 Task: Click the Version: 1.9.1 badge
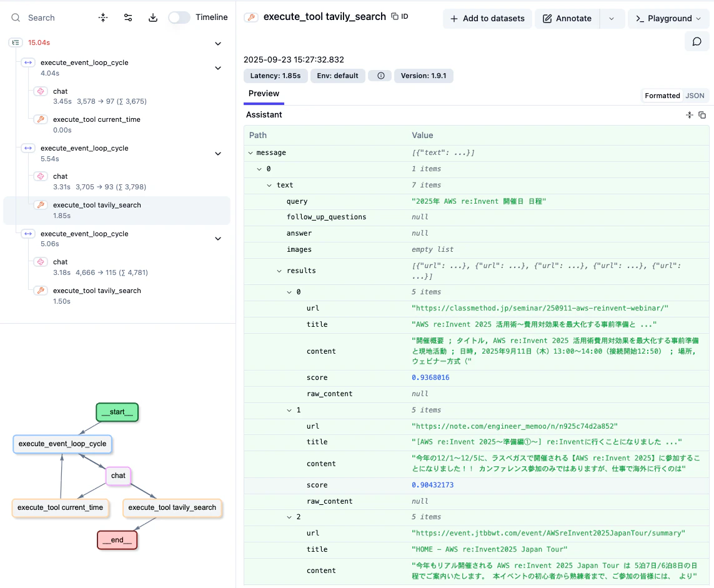(424, 76)
